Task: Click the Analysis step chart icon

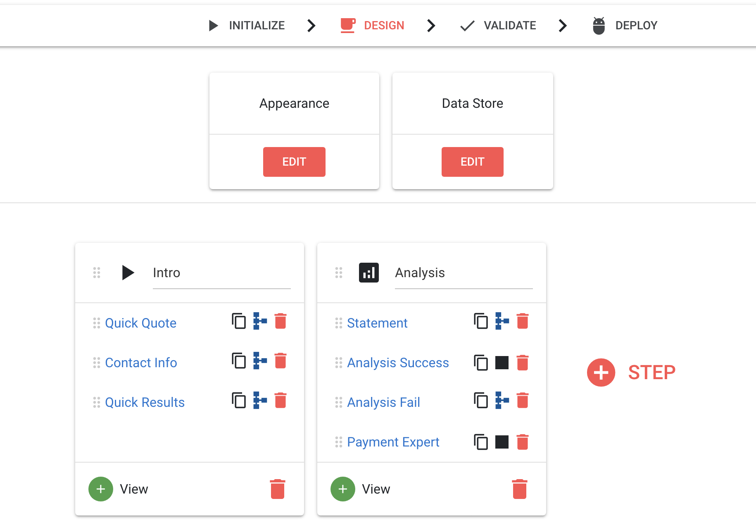Action: pyautogui.click(x=369, y=273)
